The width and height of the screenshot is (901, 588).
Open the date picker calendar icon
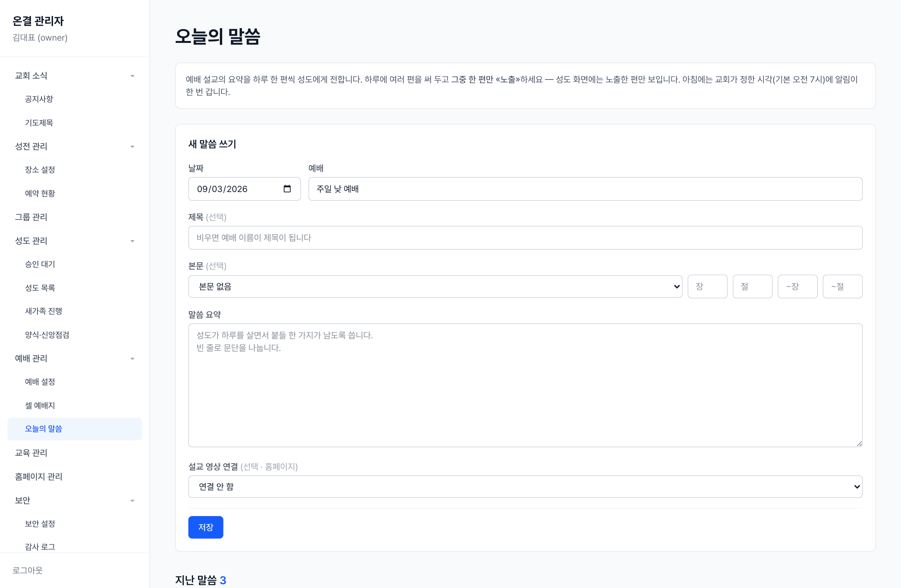pos(287,188)
